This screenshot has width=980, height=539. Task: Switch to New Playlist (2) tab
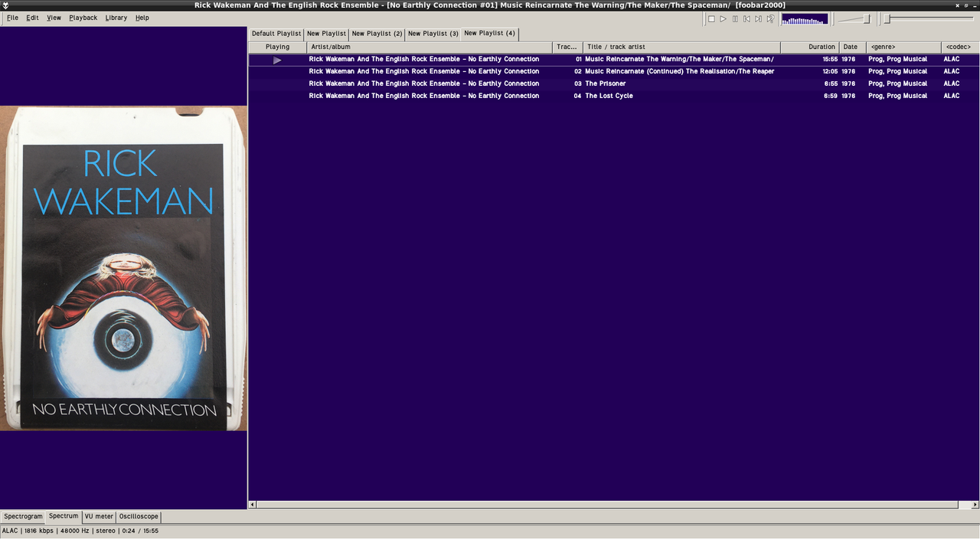pos(377,34)
